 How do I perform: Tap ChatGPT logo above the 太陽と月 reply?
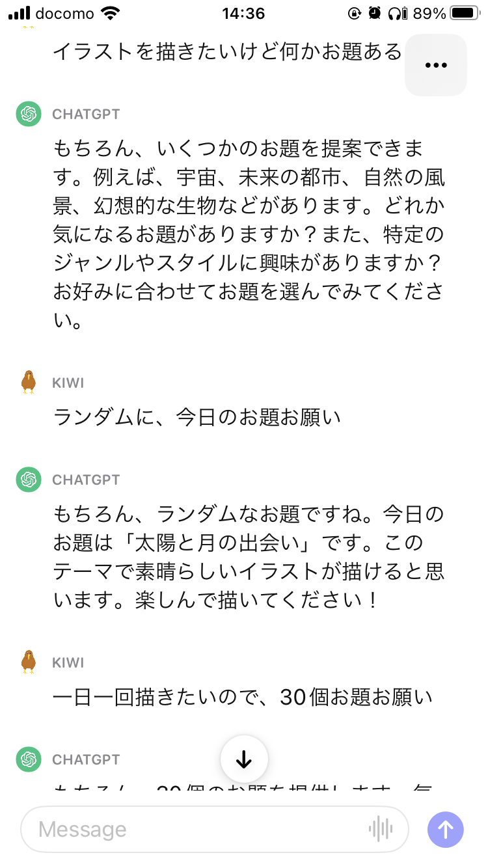click(x=28, y=480)
